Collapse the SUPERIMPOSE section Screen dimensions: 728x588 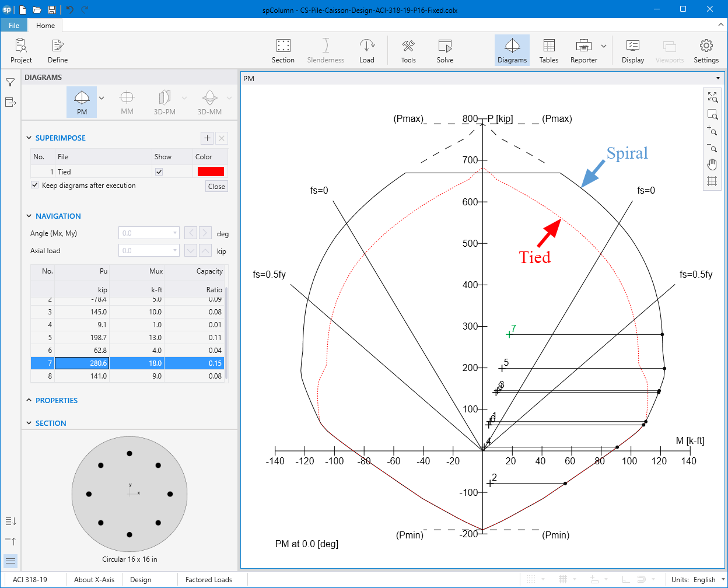click(x=29, y=138)
